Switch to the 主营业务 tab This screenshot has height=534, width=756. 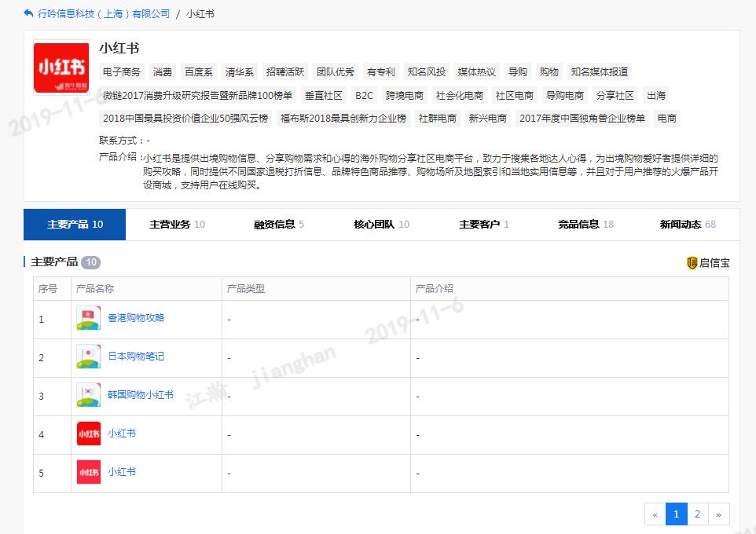pos(177,225)
